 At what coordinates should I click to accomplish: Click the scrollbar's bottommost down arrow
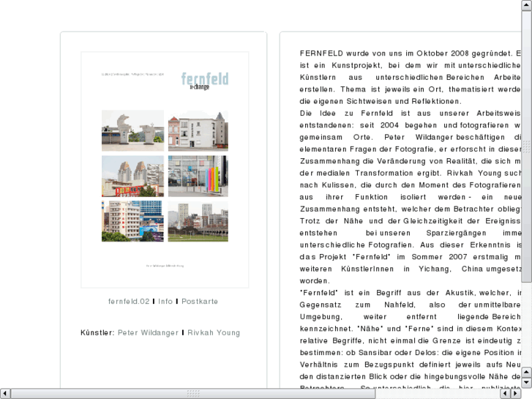527,383
